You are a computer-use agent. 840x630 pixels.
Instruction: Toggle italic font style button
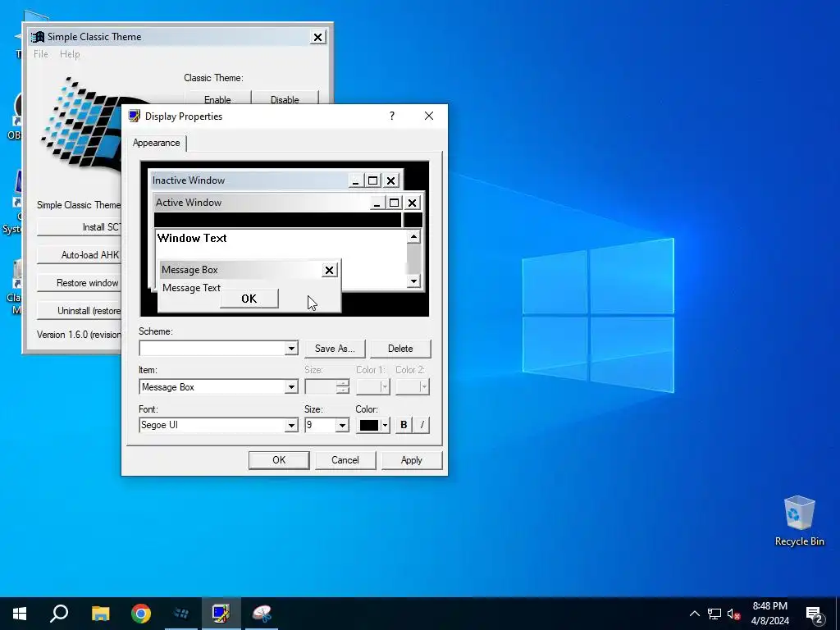click(422, 425)
